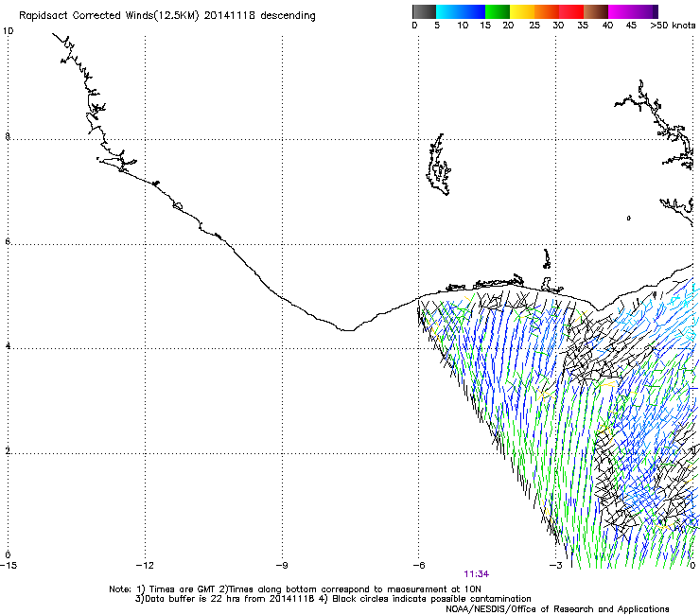700x615 pixels.
Task: Click the yellow 20-25 knots color swatch
Action: click(x=522, y=11)
